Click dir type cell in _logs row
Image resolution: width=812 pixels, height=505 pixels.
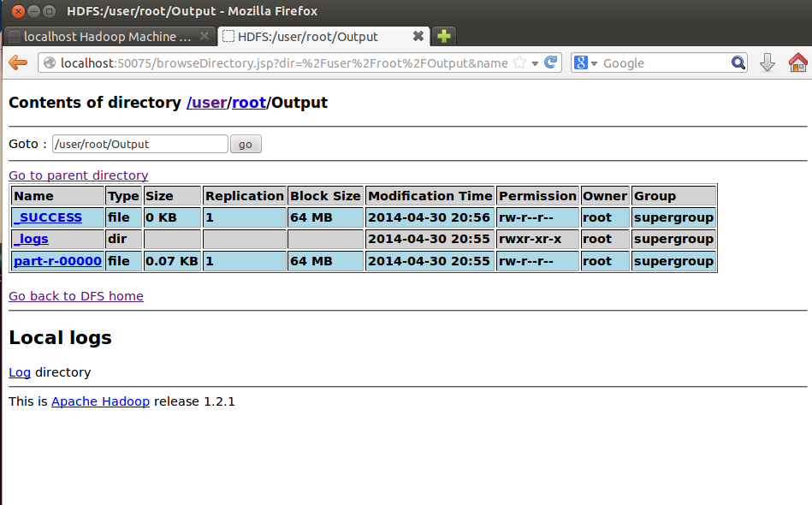coord(124,240)
